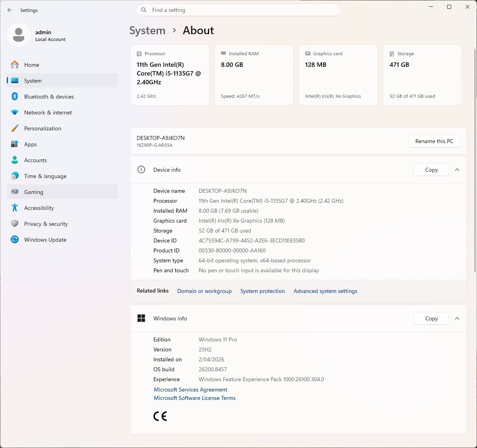This screenshot has height=448, width=477.
Task: Select Gaming in the sidebar
Action: click(x=62, y=192)
